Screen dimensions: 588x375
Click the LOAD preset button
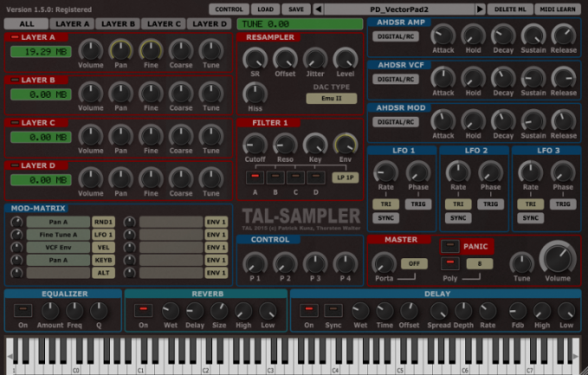(x=265, y=10)
